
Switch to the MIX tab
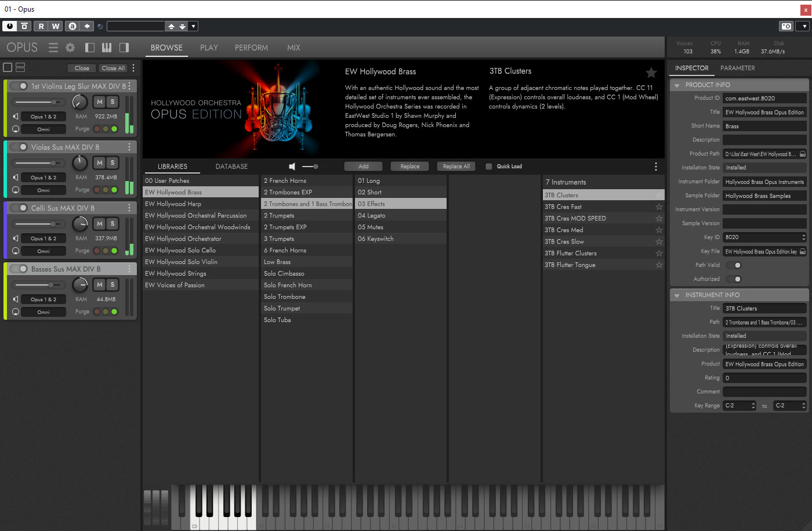(293, 48)
